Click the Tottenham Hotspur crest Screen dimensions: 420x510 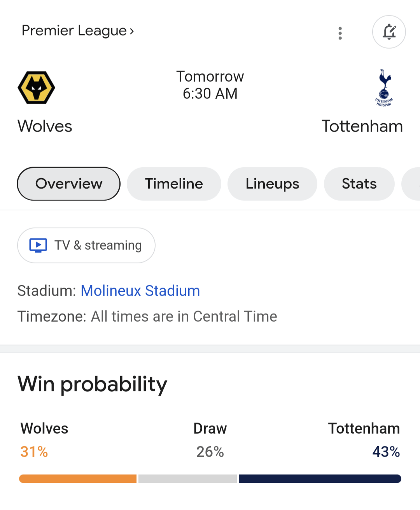pyautogui.click(x=384, y=88)
